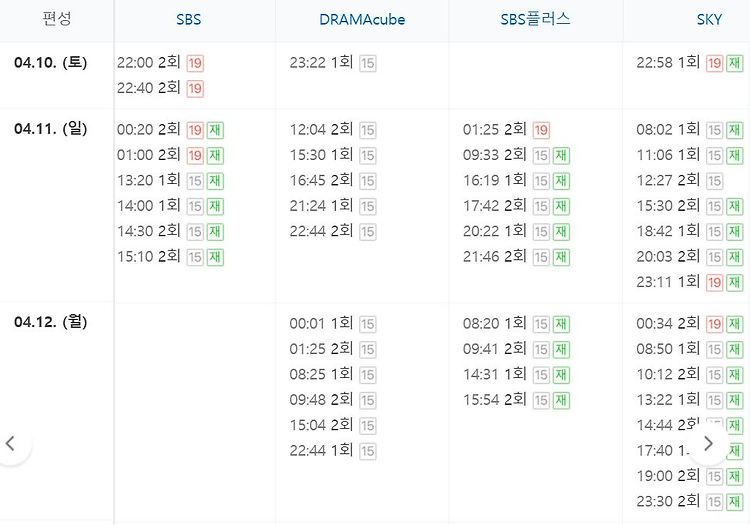750x525 pixels.
Task: Select the SBS플러스 channel heading
Action: (535, 19)
